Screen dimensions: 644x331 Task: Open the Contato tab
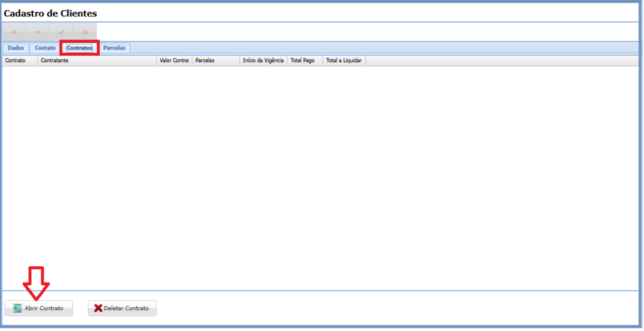[45, 48]
